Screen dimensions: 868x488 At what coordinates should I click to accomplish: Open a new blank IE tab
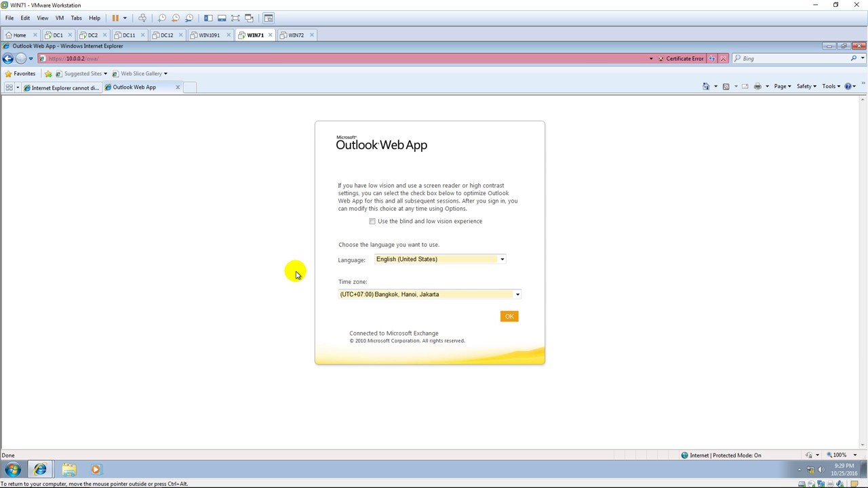pos(190,87)
